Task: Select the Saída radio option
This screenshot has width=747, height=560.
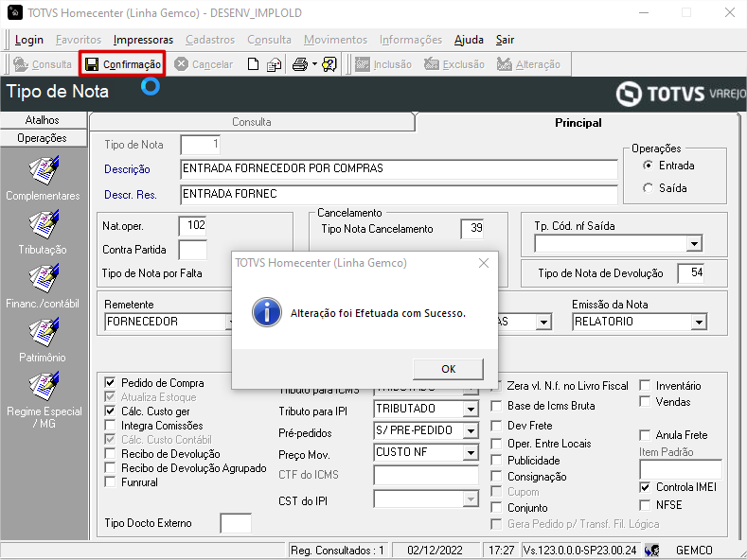Action: coord(648,188)
